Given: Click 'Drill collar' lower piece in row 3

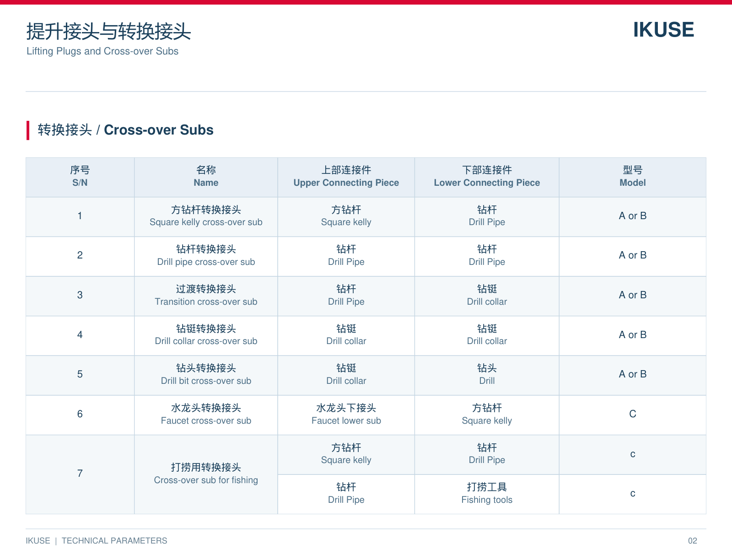Looking at the screenshot, I should (x=487, y=296).
